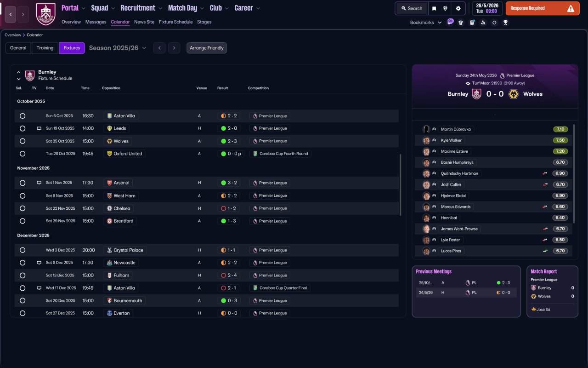This screenshot has width=588, height=368.
Task: Expand the Recruitment menu chevron
Action: click(x=160, y=8)
